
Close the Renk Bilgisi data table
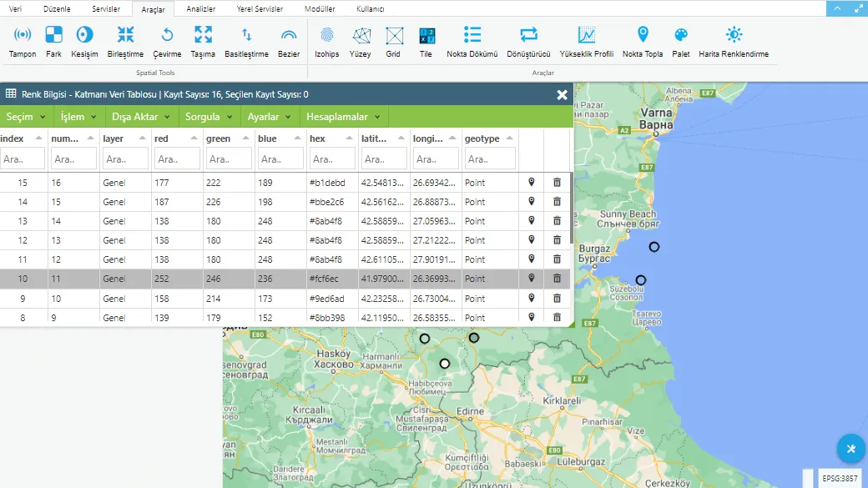pyautogui.click(x=562, y=94)
